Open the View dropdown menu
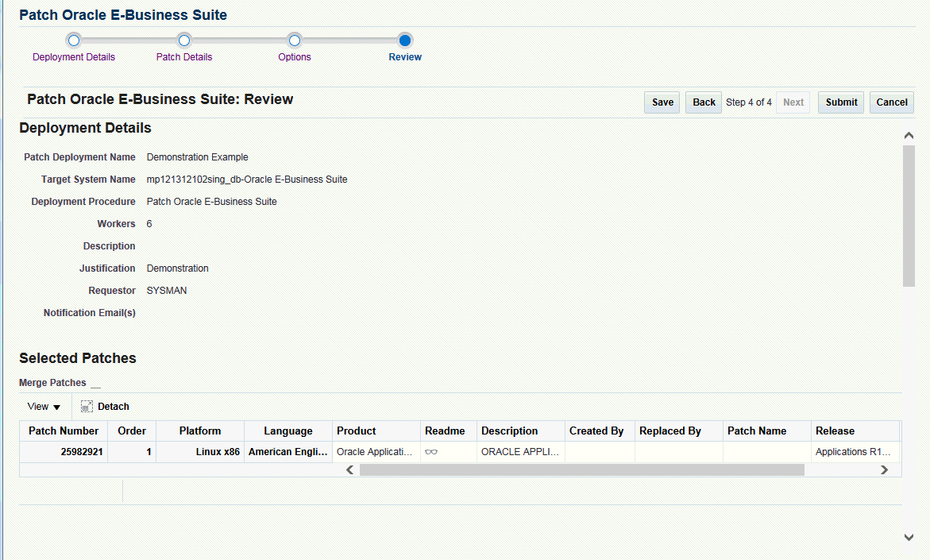The image size is (930, 560). pos(44,407)
